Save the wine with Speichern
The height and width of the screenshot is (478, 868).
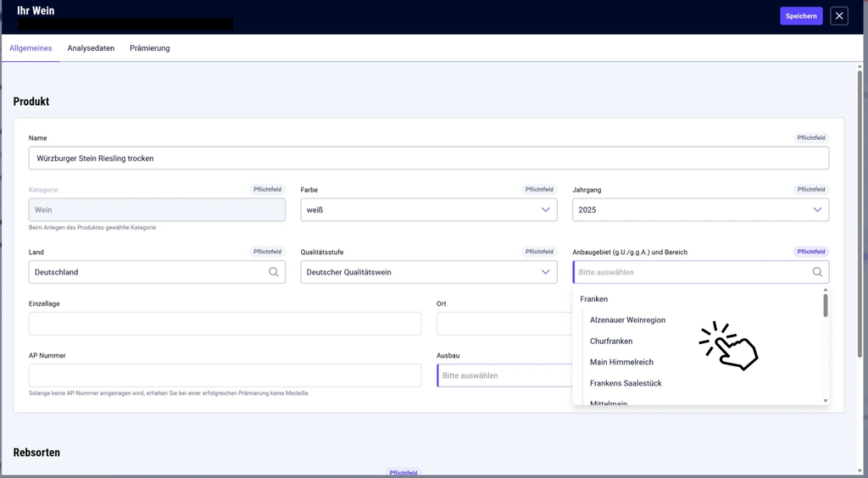click(801, 16)
